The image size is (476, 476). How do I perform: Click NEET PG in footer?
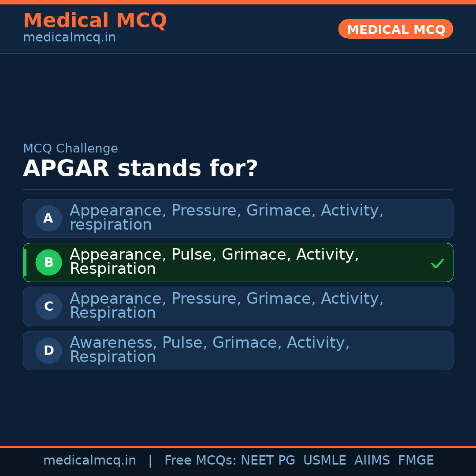(x=268, y=461)
